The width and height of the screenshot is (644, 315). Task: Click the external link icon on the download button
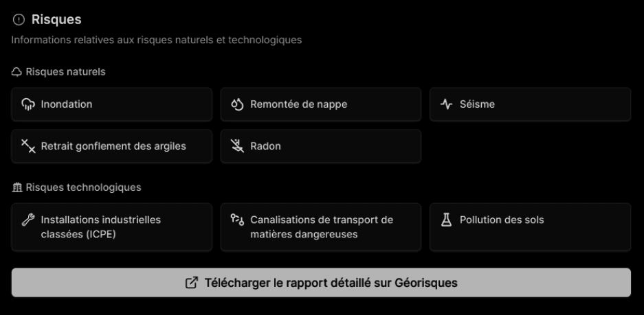(192, 283)
